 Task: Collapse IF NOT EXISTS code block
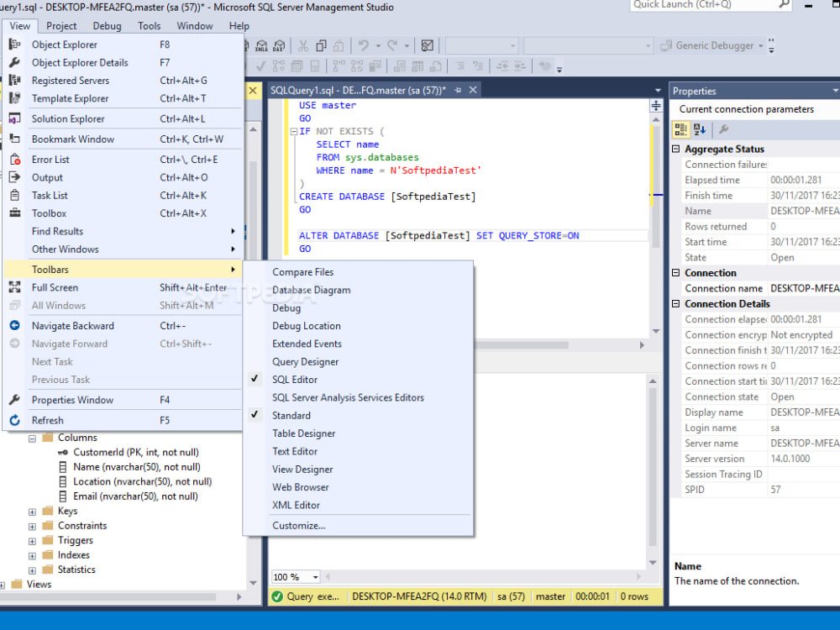[293, 131]
